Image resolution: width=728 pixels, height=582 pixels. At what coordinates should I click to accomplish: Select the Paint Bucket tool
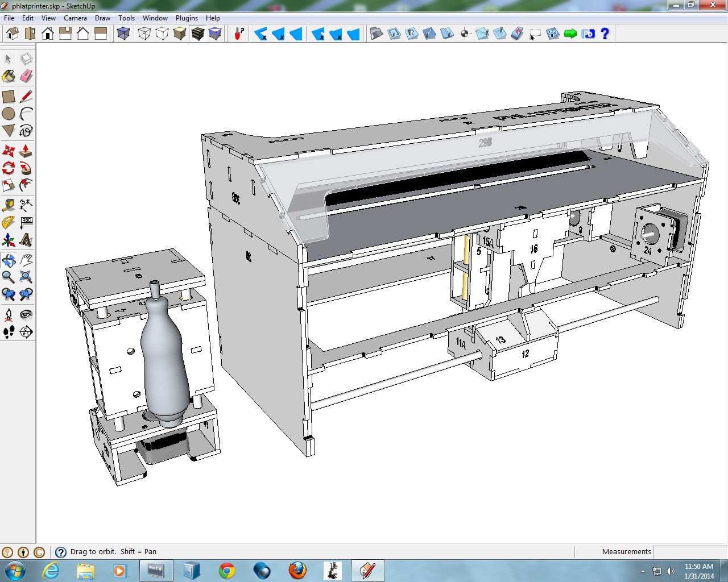click(x=9, y=76)
